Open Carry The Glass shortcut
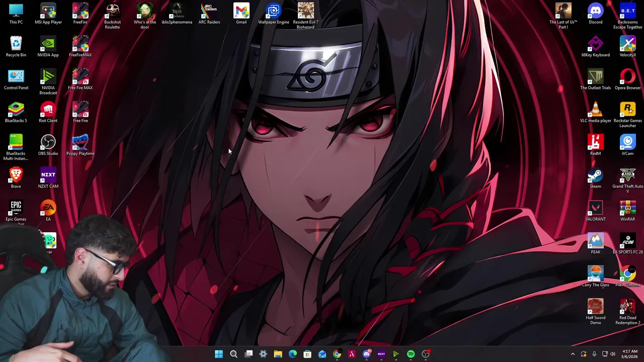644x362 pixels. [596, 276]
